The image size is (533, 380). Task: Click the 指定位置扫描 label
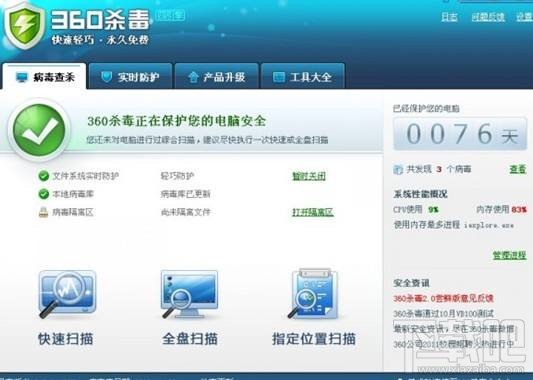click(314, 339)
